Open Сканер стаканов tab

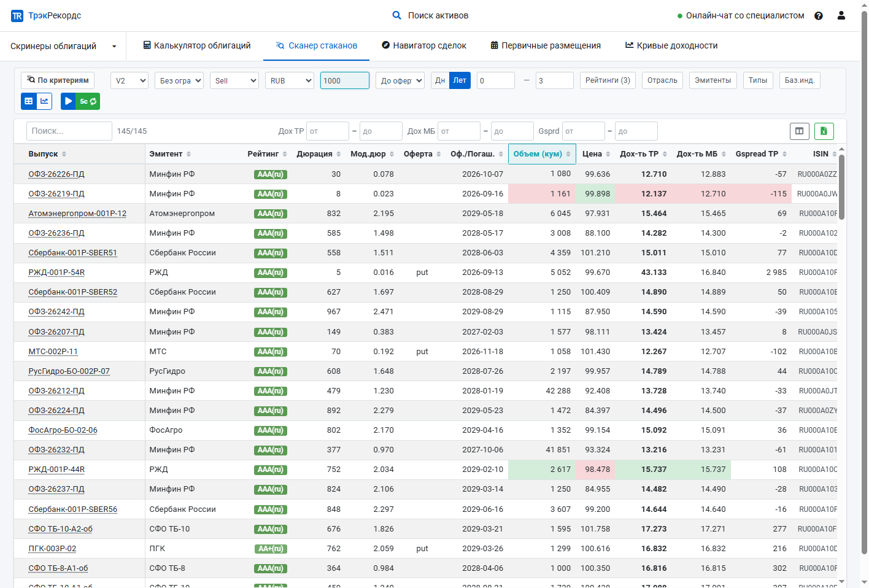[x=317, y=45]
